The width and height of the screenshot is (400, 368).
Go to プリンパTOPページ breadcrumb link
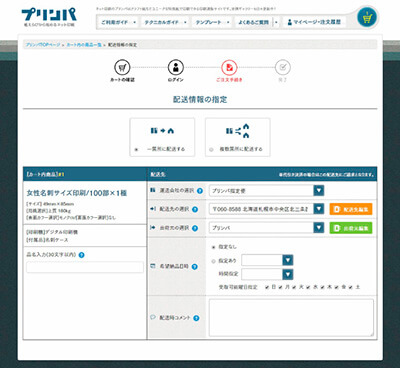tap(43, 45)
